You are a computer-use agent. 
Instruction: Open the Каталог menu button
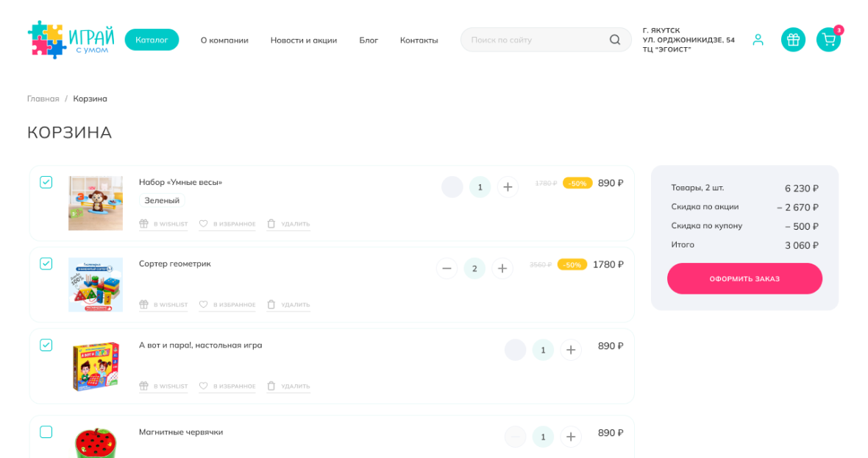click(x=152, y=40)
